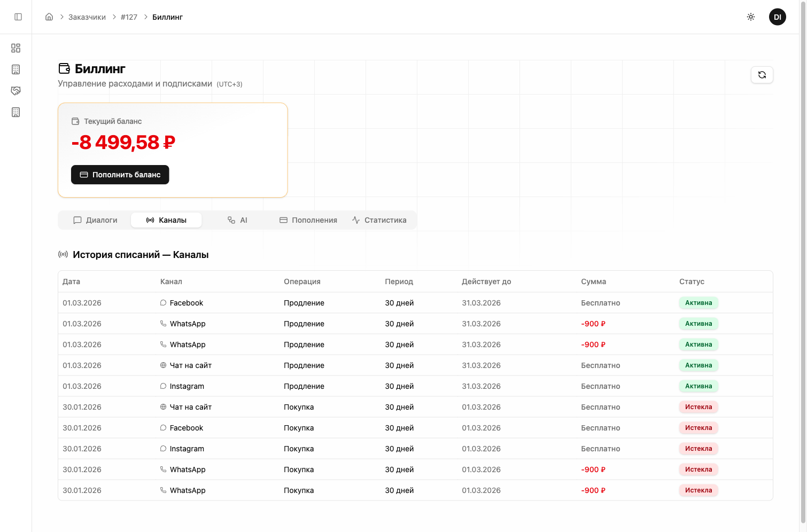The height and width of the screenshot is (532, 807).
Task: Open the AI tab
Action: tap(237, 220)
